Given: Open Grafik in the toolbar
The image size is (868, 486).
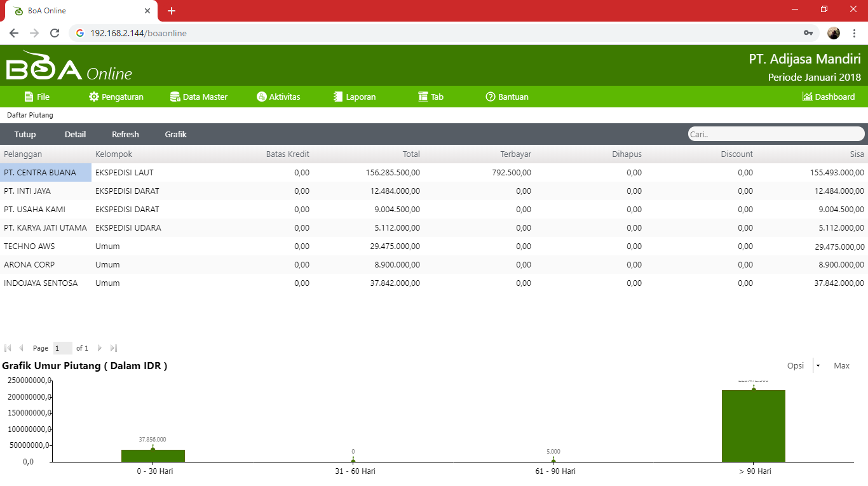Looking at the screenshot, I should pyautogui.click(x=175, y=135).
